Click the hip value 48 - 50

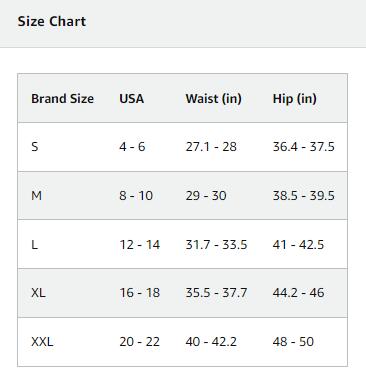pos(293,342)
